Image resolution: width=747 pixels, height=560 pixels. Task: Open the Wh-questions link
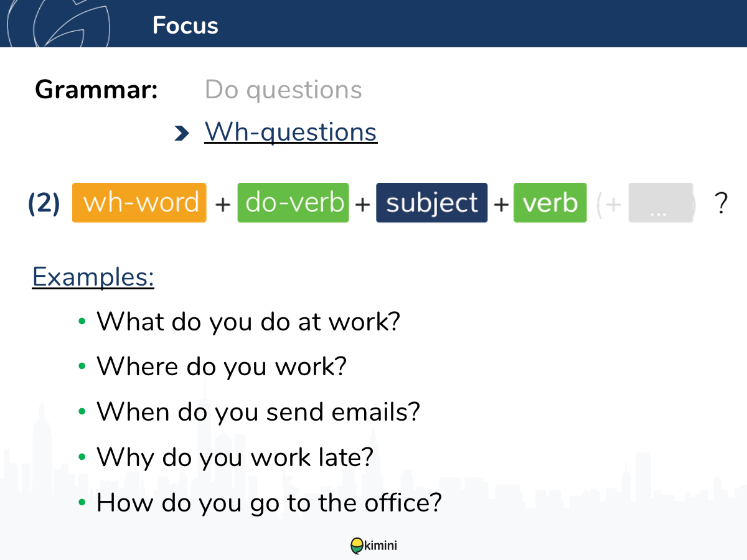(x=291, y=132)
